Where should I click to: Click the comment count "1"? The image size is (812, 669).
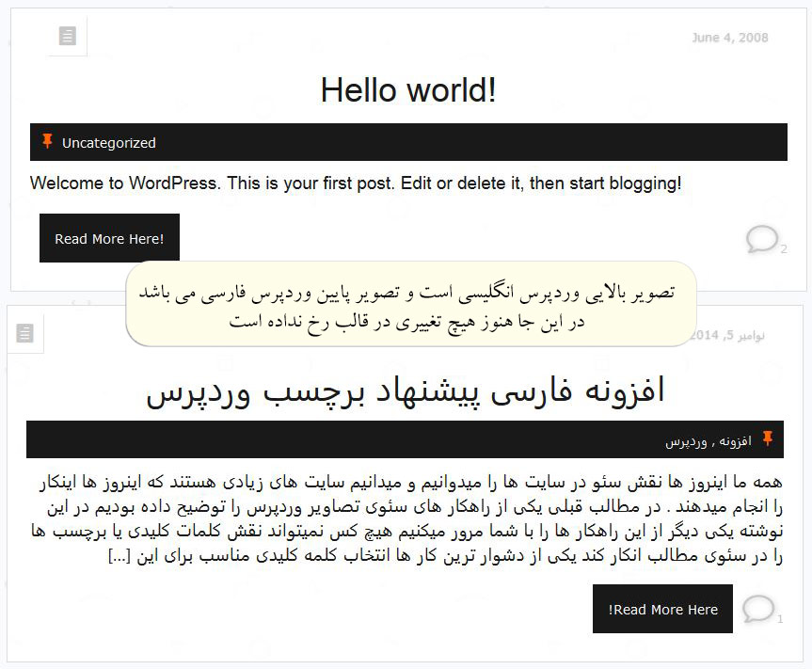pos(780,619)
